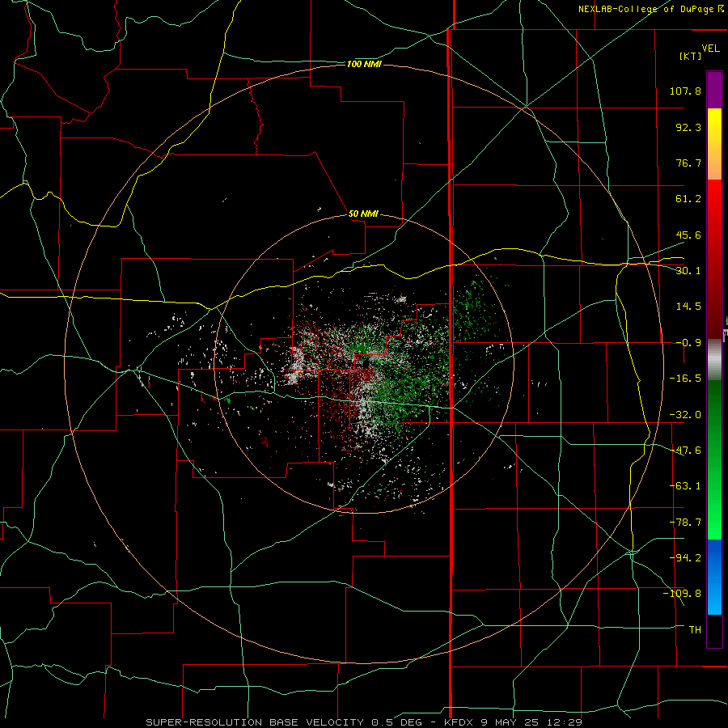Click the 14.5 velocity scale value

[x=688, y=307]
